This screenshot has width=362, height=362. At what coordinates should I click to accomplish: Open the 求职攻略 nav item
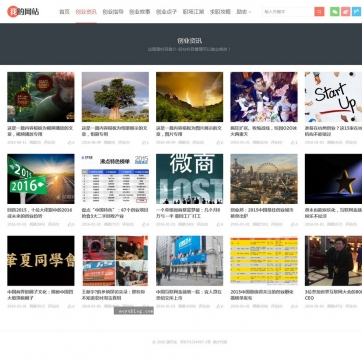pos(220,12)
